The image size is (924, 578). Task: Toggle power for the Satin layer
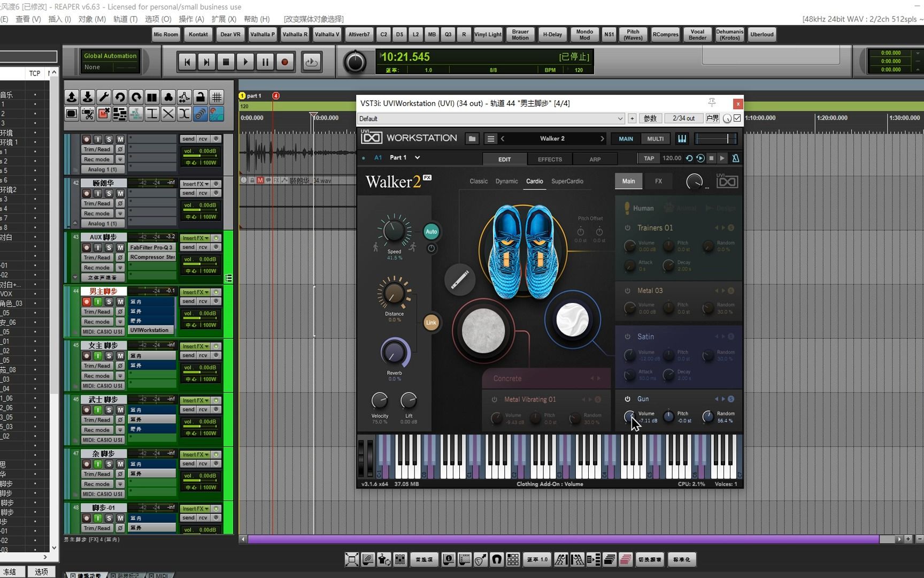tap(627, 337)
